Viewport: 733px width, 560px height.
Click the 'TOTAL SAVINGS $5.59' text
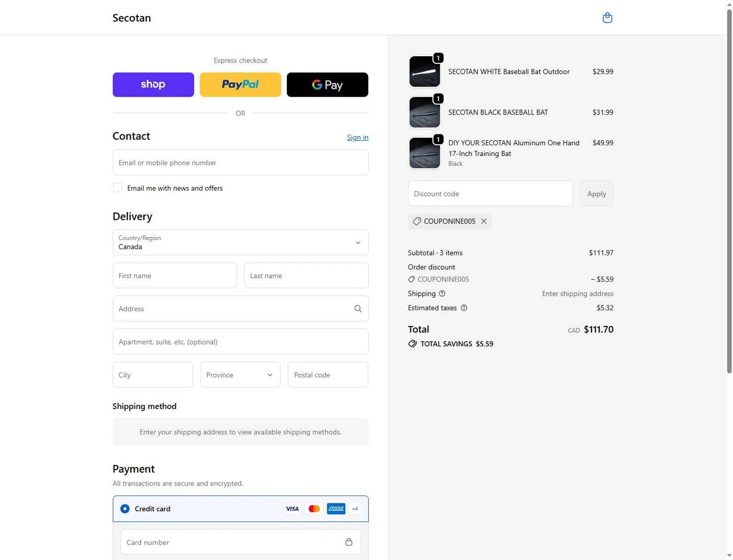457,344
